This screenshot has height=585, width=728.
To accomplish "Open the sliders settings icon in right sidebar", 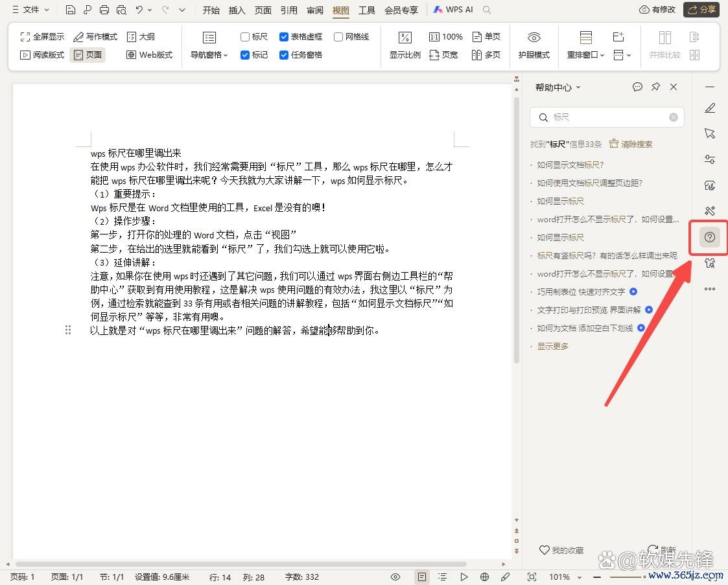I will click(x=710, y=159).
